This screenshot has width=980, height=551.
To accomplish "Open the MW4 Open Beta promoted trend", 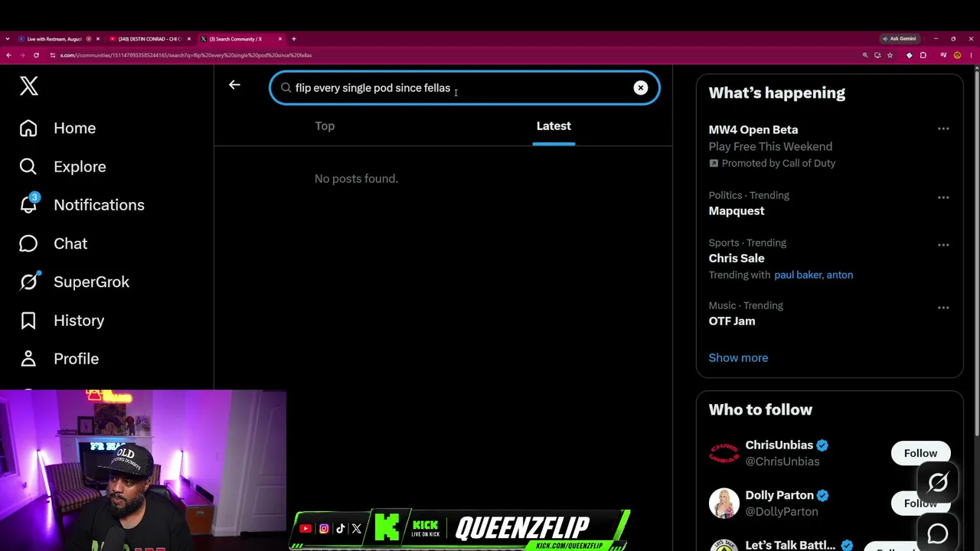I will 753,130.
